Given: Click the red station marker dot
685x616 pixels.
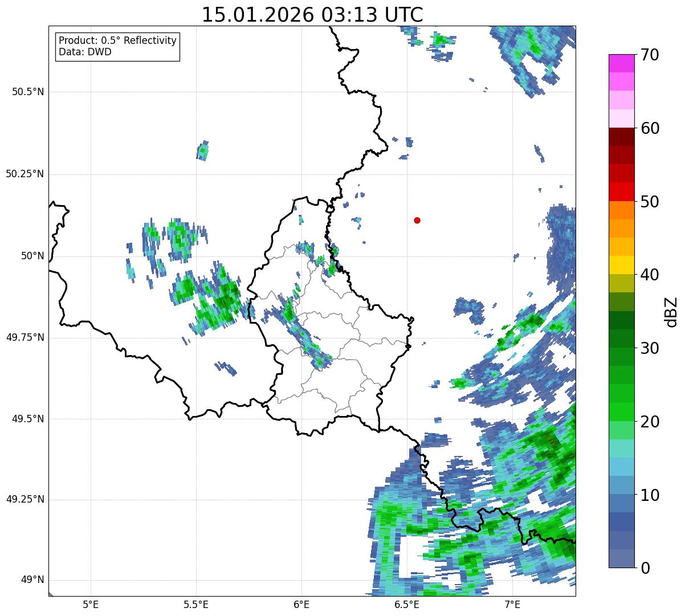Looking at the screenshot, I should [x=417, y=220].
